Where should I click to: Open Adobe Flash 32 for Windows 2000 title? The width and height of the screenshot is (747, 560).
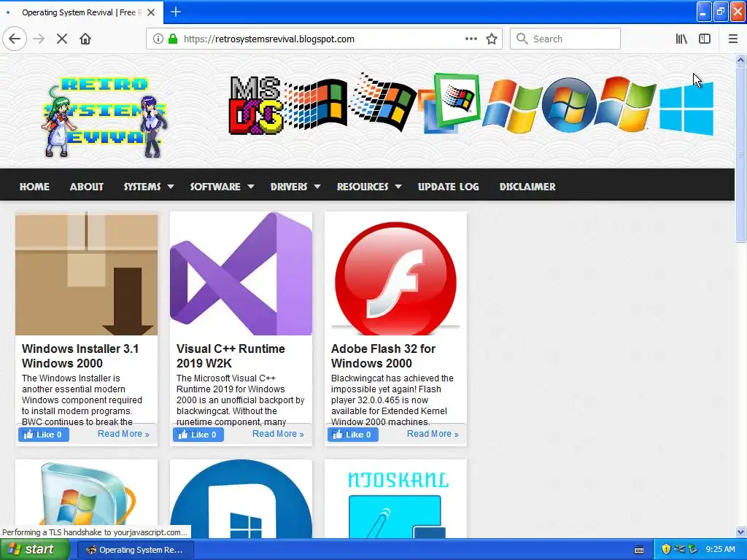coord(383,356)
